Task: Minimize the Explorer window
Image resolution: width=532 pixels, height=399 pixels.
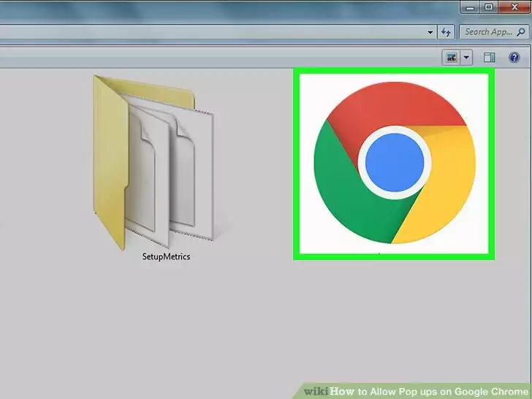Action: tap(471, 7)
